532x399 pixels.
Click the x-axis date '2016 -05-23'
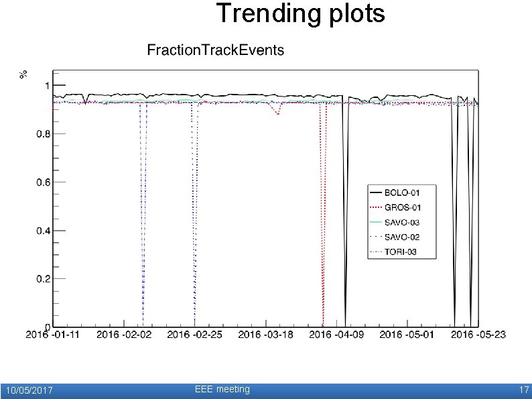pyautogui.click(x=478, y=335)
